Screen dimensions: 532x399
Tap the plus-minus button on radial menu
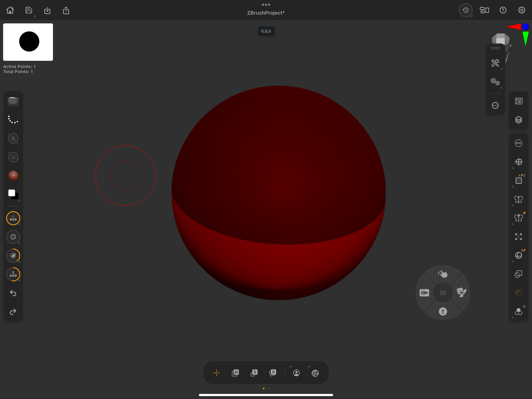point(443,311)
